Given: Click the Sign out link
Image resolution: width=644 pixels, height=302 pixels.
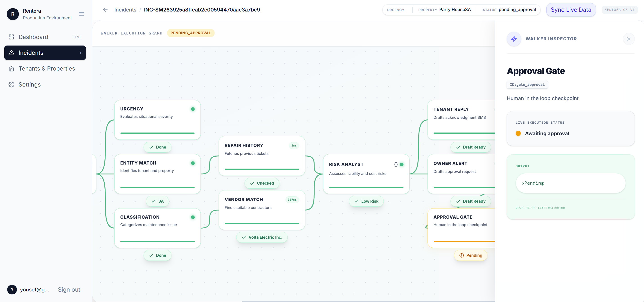Looking at the screenshot, I should 69,289.
